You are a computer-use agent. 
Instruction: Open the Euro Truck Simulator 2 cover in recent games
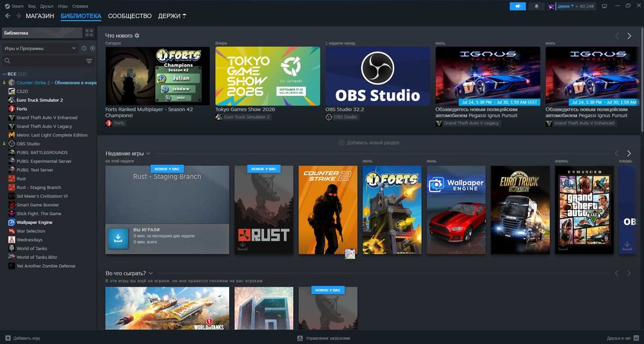coord(520,209)
